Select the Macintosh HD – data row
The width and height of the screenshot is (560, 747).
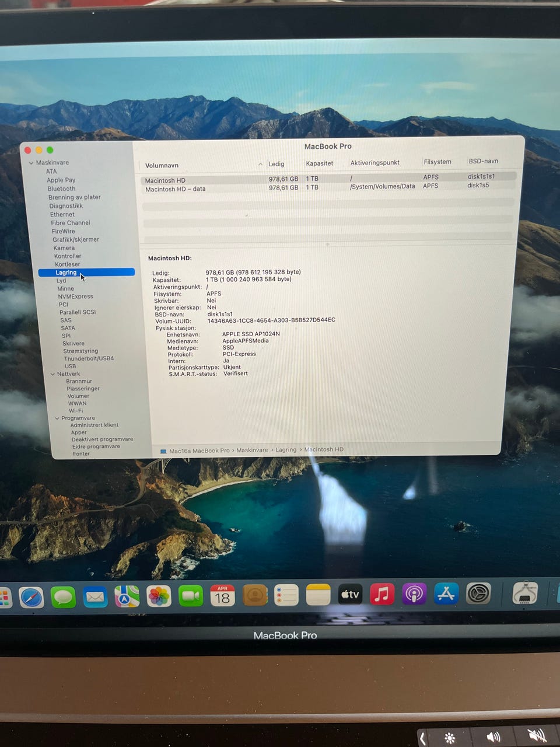tap(328, 187)
